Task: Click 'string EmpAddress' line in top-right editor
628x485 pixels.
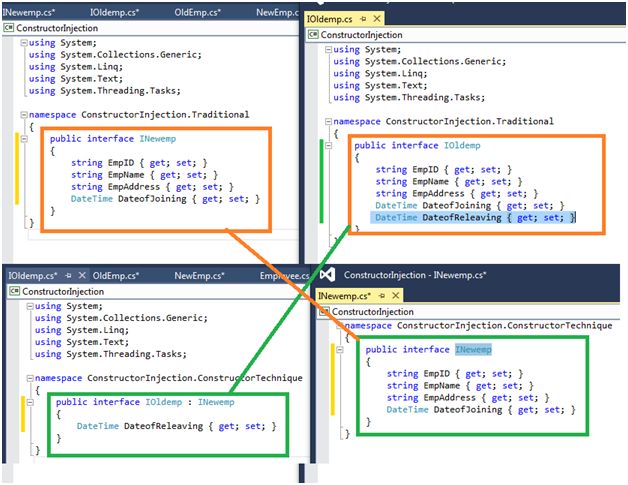Action: [x=457, y=193]
